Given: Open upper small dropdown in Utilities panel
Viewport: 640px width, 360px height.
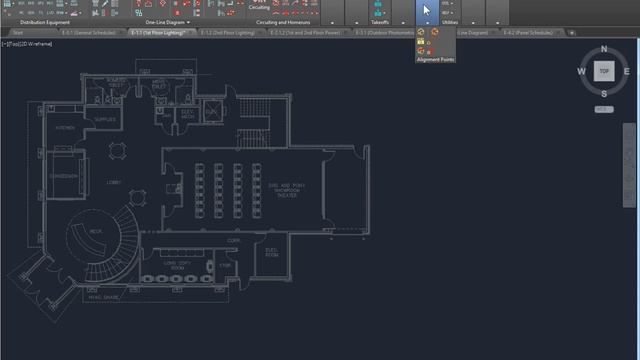Looking at the screenshot, I should coord(447,4).
